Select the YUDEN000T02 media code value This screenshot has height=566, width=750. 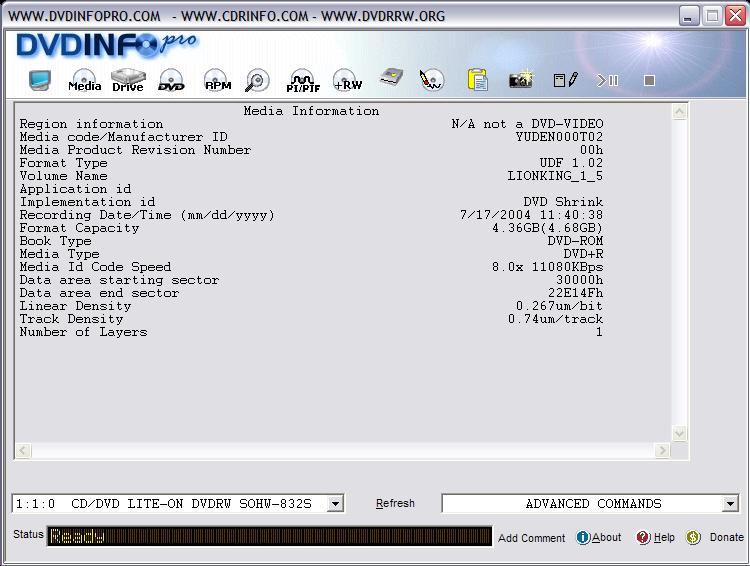pyautogui.click(x=559, y=137)
